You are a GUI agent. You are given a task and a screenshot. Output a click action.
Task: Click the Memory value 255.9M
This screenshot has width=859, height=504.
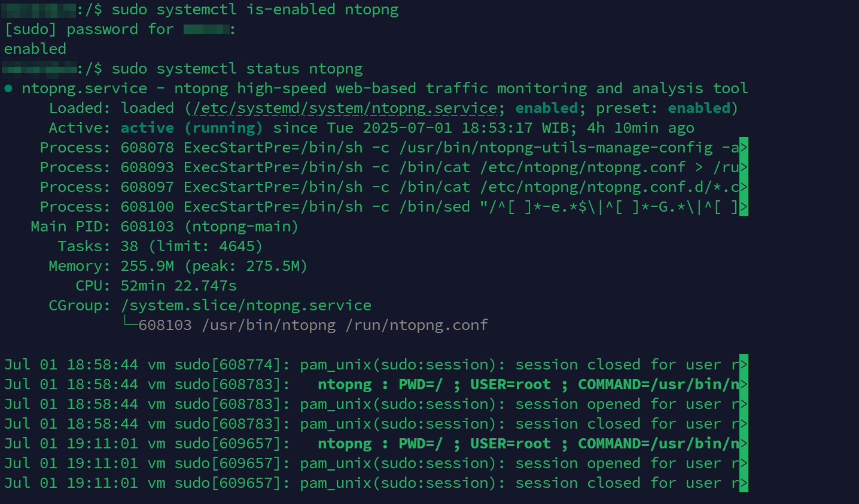tap(147, 266)
